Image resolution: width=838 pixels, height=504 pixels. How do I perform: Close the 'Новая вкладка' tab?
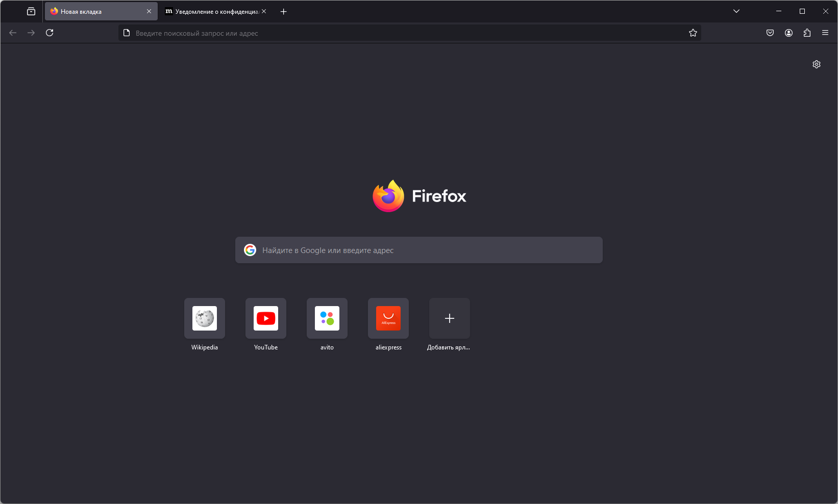click(x=149, y=11)
